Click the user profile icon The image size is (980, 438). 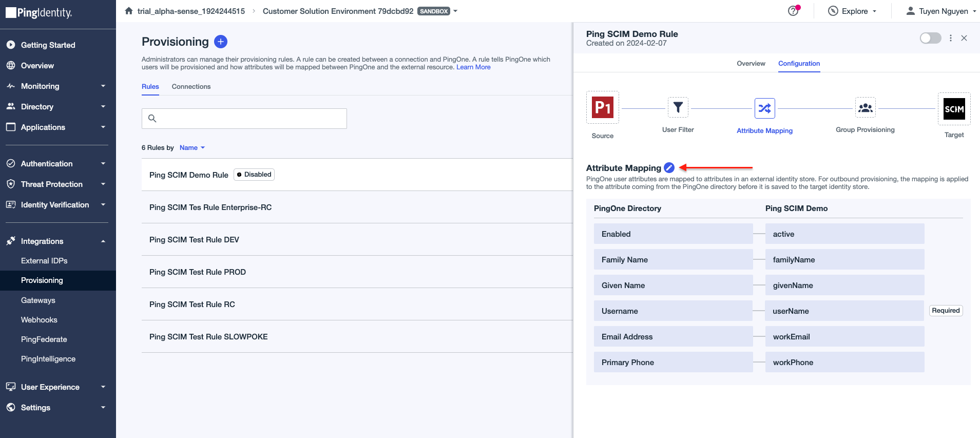[910, 11]
